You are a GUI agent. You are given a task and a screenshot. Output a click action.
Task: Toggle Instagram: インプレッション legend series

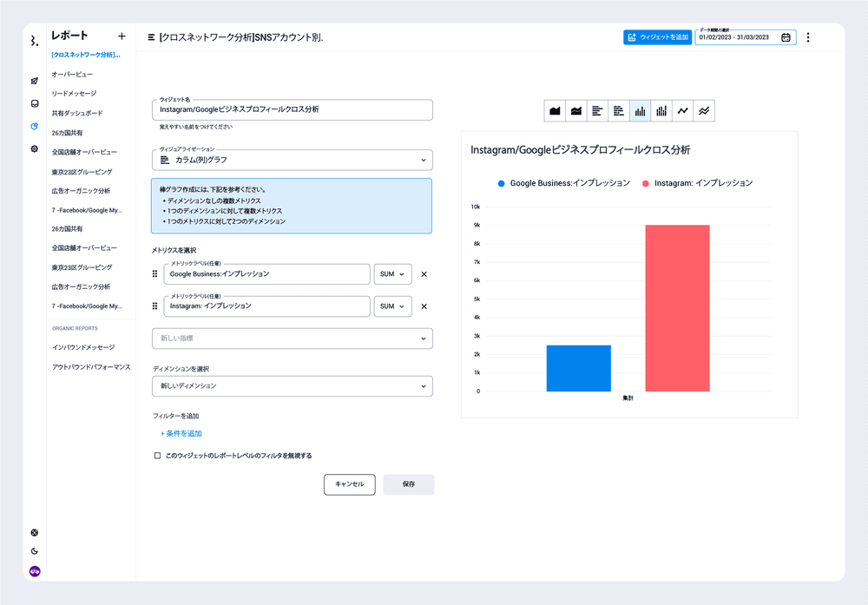point(697,183)
